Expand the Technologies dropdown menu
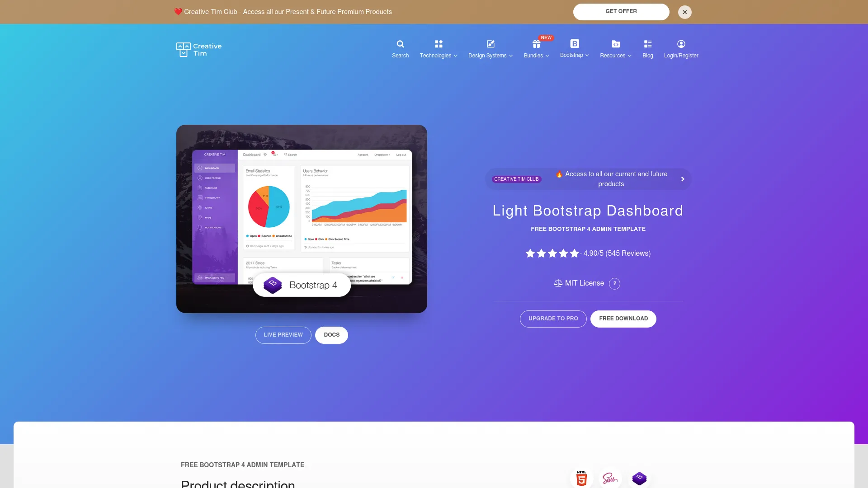Viewport: 868px width, 488px height. point(438,49)
